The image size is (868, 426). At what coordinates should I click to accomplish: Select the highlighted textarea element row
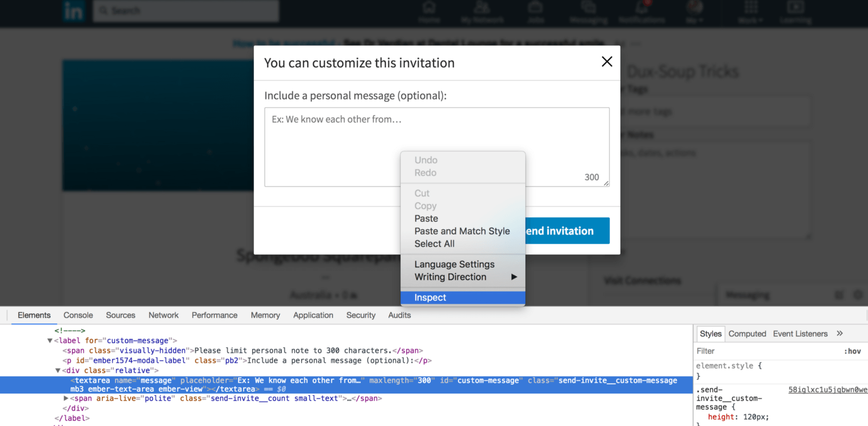coord(346,385)
